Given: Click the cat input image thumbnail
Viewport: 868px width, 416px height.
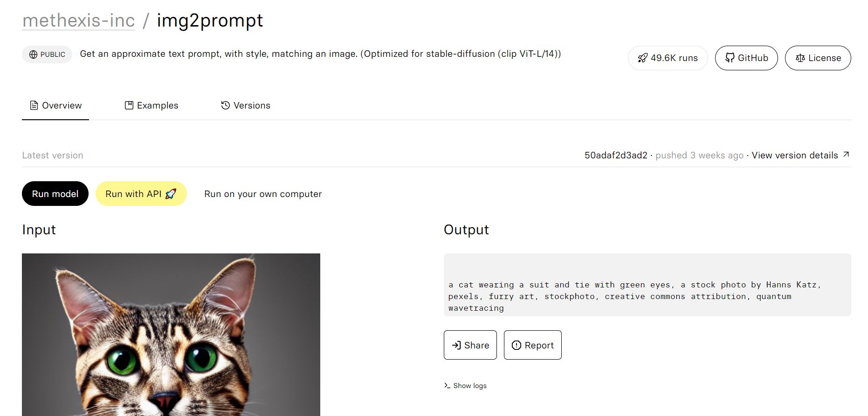Looking at the screenshot, I should pos(171,334).
